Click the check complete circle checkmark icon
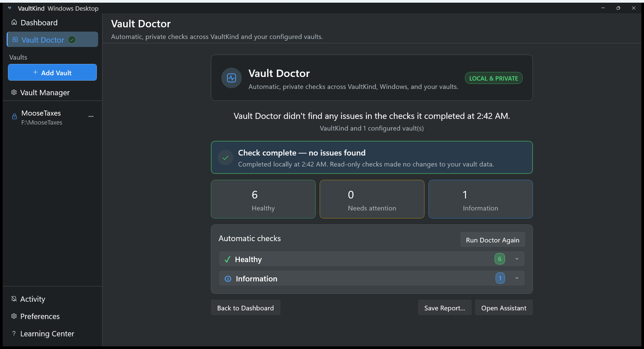 click(x=226, y=158)
